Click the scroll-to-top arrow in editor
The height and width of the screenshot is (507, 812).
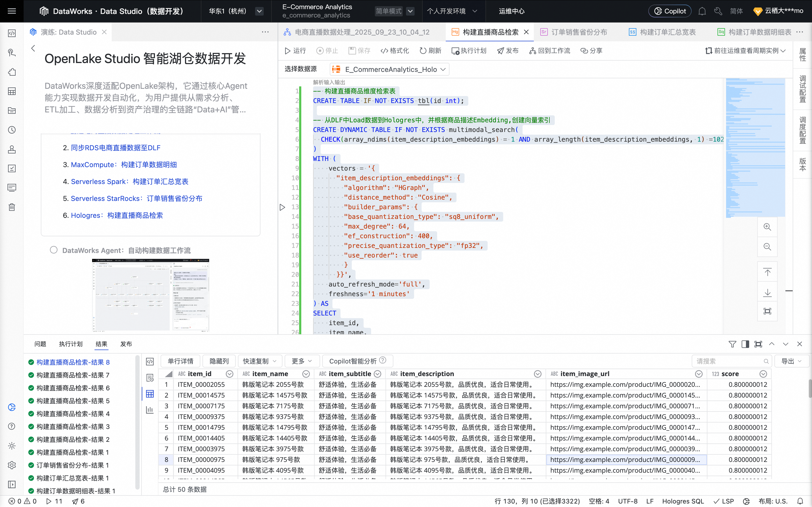click(767, 272)
